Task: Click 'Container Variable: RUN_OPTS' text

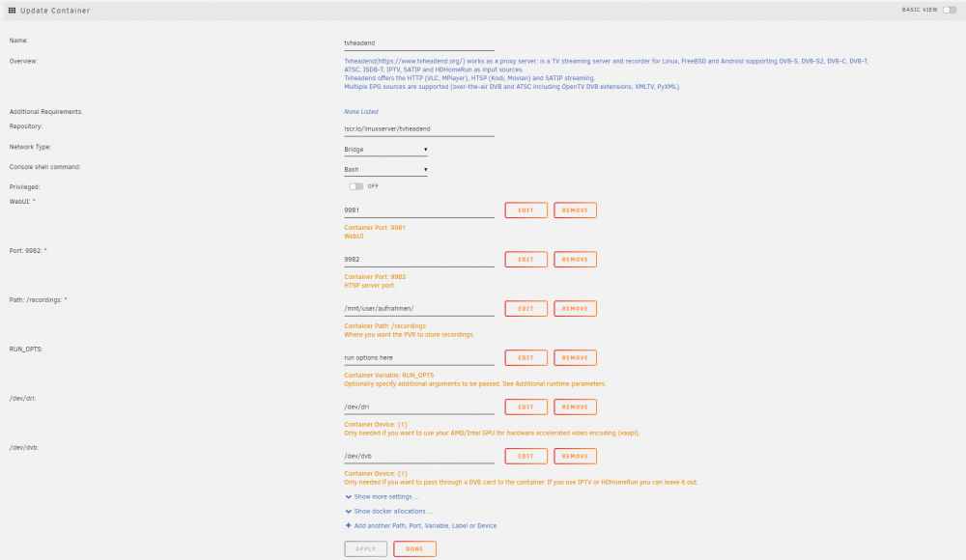Action: click(388, 376)
